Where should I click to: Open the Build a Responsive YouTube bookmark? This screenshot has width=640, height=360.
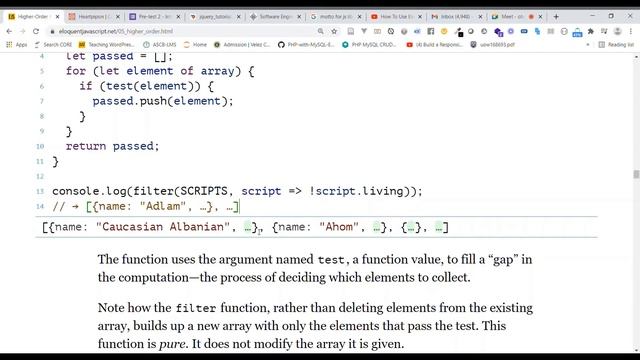click(434, 44)
